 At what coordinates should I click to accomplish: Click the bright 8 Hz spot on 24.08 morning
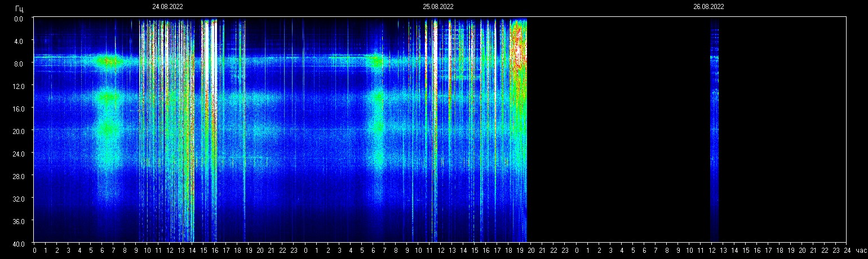[108, 61]
